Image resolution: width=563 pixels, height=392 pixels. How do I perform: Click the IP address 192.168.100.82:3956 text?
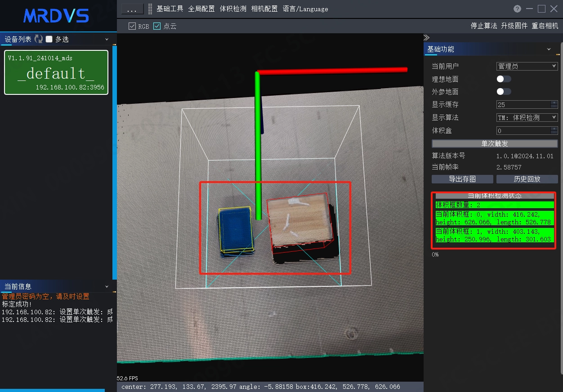coord(70,88)
